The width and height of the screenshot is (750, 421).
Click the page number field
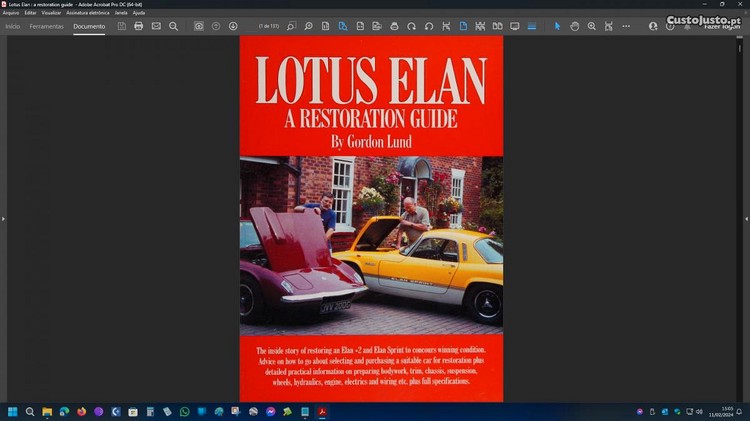click(x=269, y=26)
